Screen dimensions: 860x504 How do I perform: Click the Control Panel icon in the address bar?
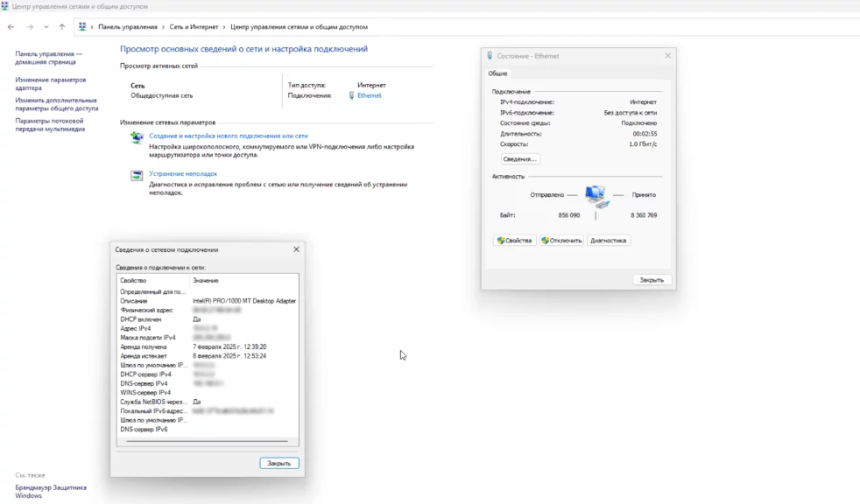pos(82,27)
